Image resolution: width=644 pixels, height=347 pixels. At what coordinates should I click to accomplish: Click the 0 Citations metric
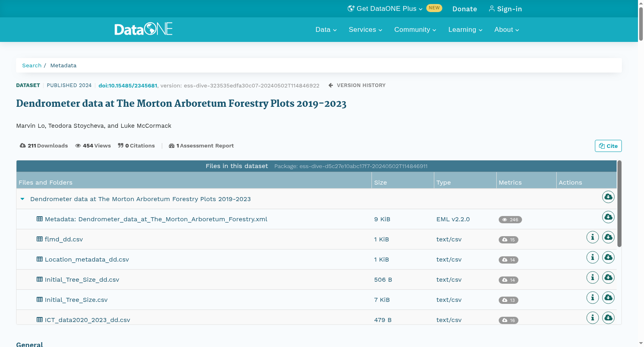pyautogui.click(x=136, y=146)
